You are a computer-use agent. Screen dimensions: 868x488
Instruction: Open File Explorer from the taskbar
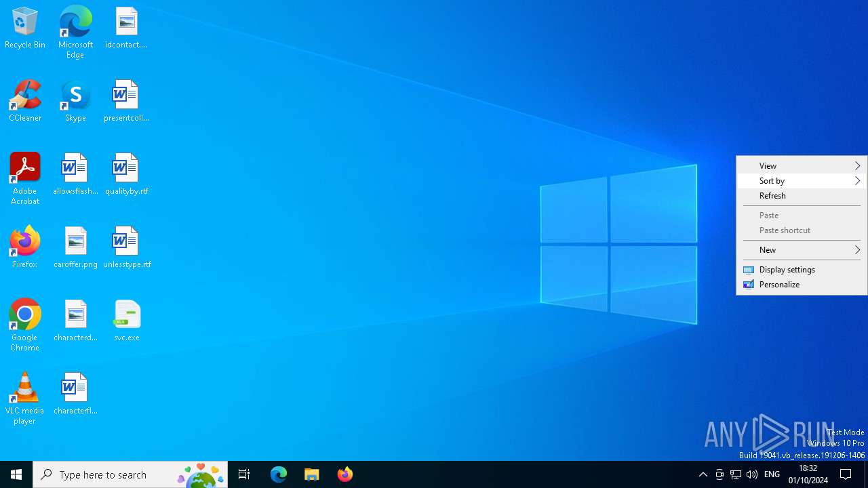coord(312,474)
